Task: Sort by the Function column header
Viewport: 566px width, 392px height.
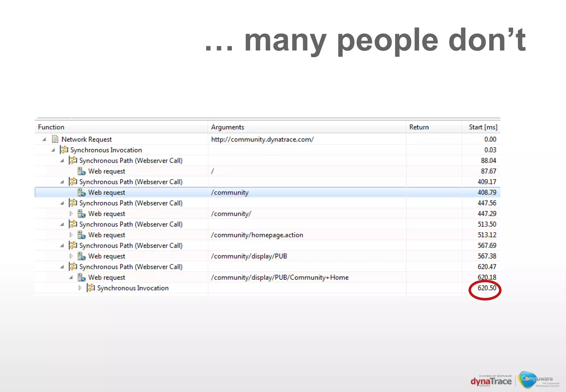Action: (x=121, y=127)
